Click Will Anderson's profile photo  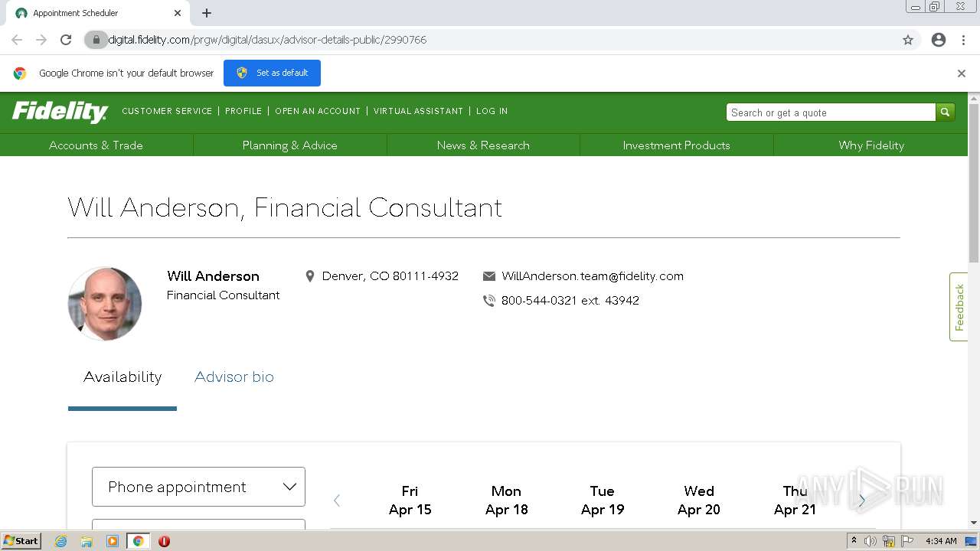pyautogui.click(x=105, y=304)
